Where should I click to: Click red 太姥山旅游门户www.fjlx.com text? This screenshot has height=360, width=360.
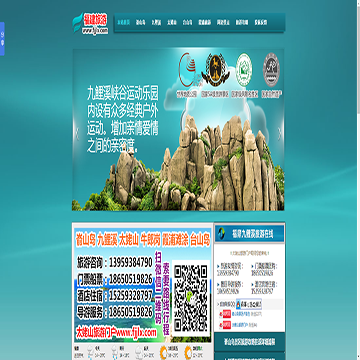coord(116,332)
